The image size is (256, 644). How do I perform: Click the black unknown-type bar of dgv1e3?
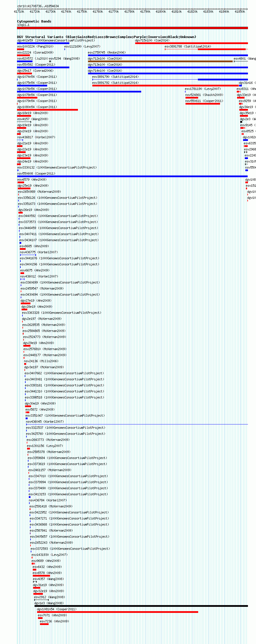[141, 606]
